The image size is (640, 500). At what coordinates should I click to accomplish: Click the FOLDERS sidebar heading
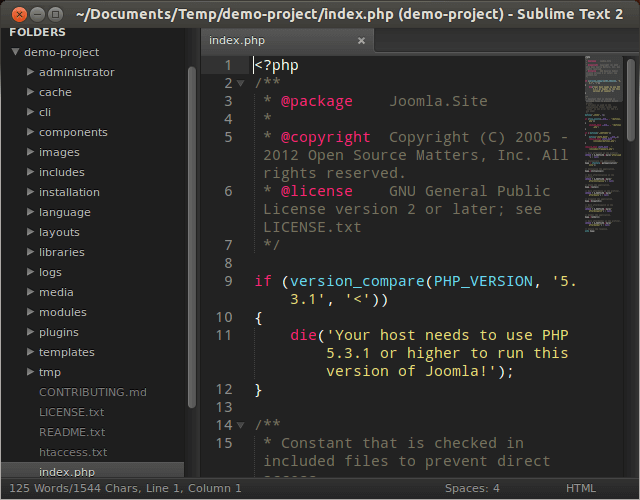[x=38, y=32]
